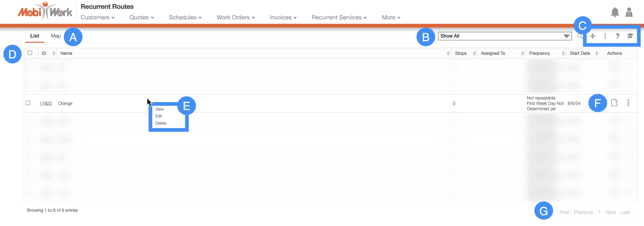
Task: Check the box for route 11922
Action: coord(28,103)
